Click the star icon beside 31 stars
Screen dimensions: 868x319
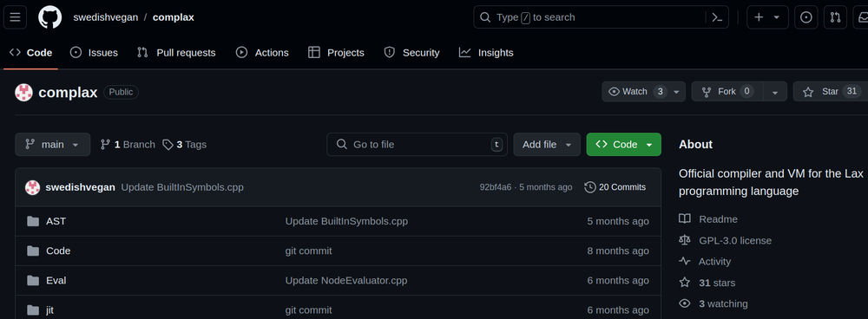[x=685, y=283]
